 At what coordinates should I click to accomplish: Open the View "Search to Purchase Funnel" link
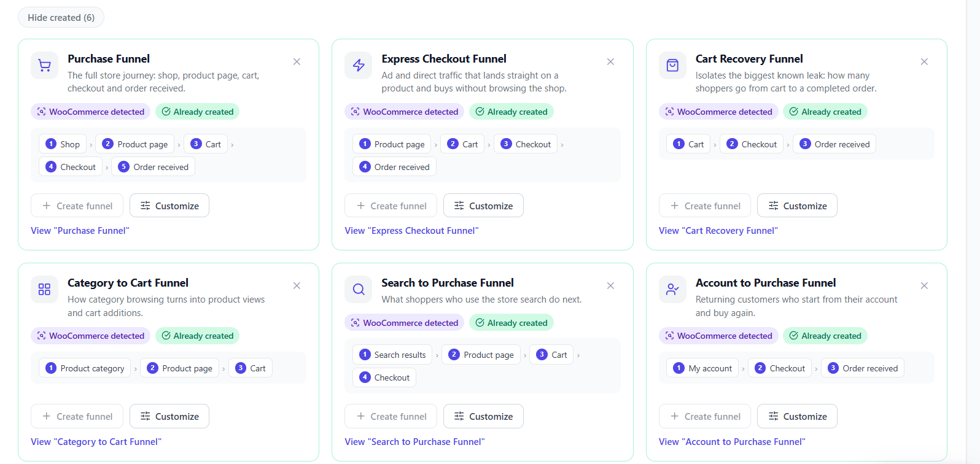(x=414, y=442)
